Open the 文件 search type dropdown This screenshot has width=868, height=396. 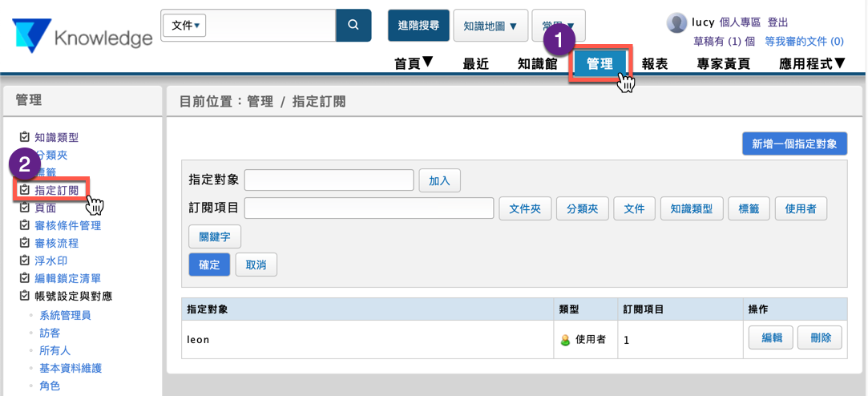click(185, 26)
